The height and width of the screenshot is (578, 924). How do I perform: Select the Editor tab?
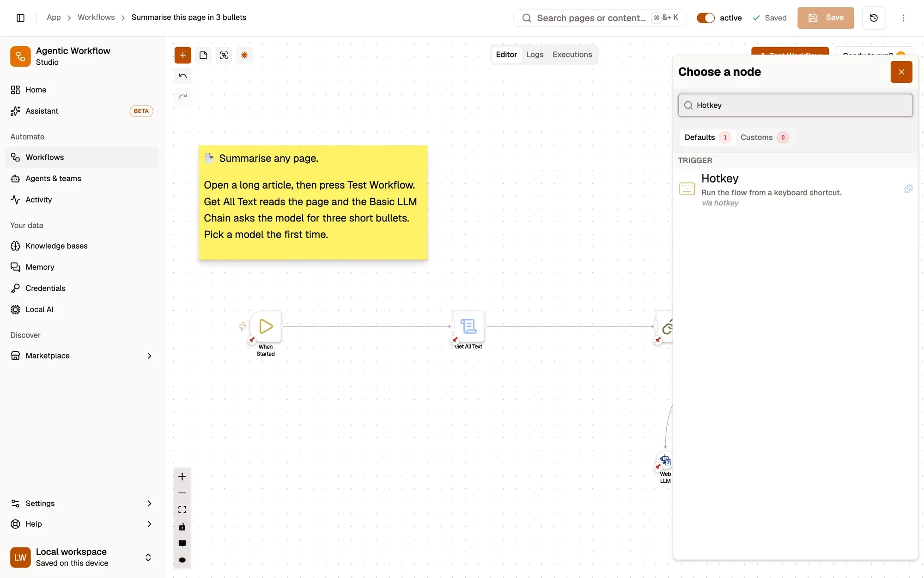tap(506, 55)
